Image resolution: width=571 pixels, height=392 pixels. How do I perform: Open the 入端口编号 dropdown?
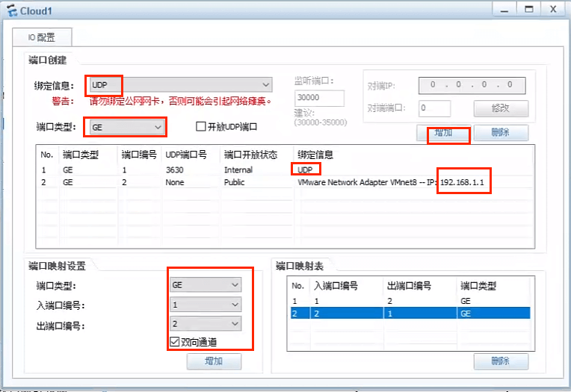(x=206, y=305)
